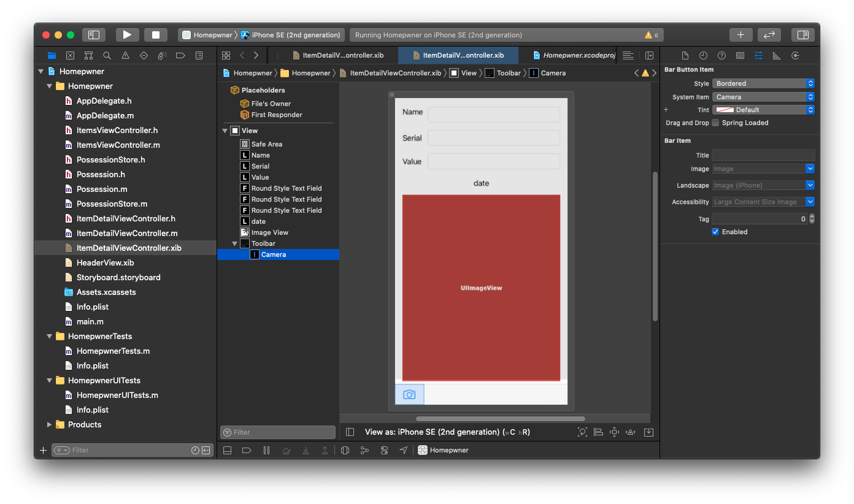The width and height of the screenshot is (854, 504).
Task: Collapse the View item in outline
Action: click(225, 131)
